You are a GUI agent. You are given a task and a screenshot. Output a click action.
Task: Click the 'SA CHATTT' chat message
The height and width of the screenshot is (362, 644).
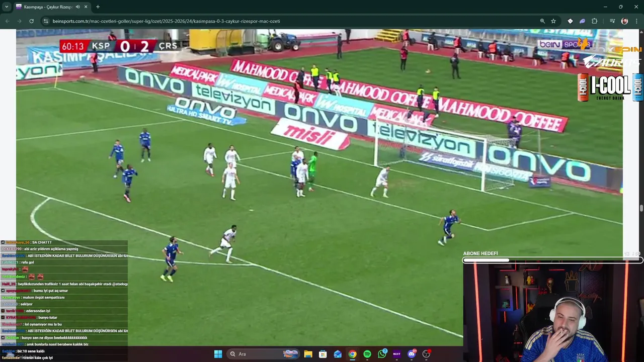pos(42,242)
